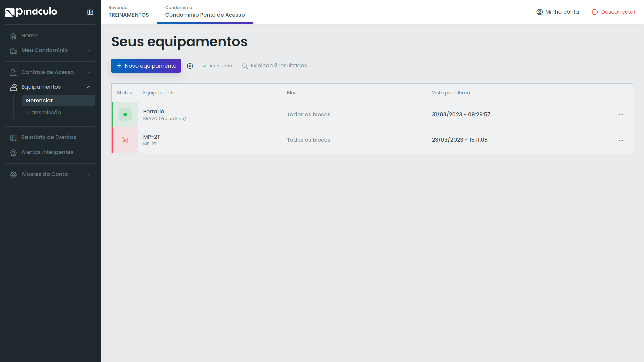644x362 pixels.
Task: Open Relatório de Eventos from sidebar
Action: click(x=49, y=137)
